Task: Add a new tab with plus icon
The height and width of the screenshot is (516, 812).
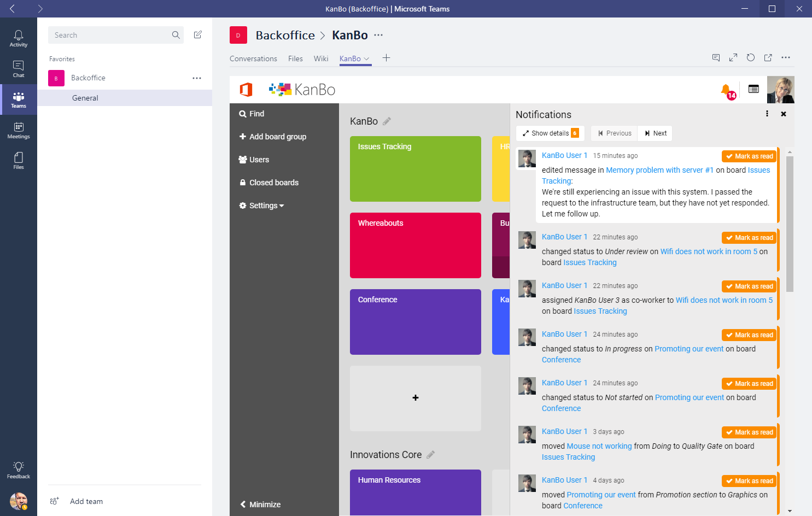Action: [x=386, y=58]
